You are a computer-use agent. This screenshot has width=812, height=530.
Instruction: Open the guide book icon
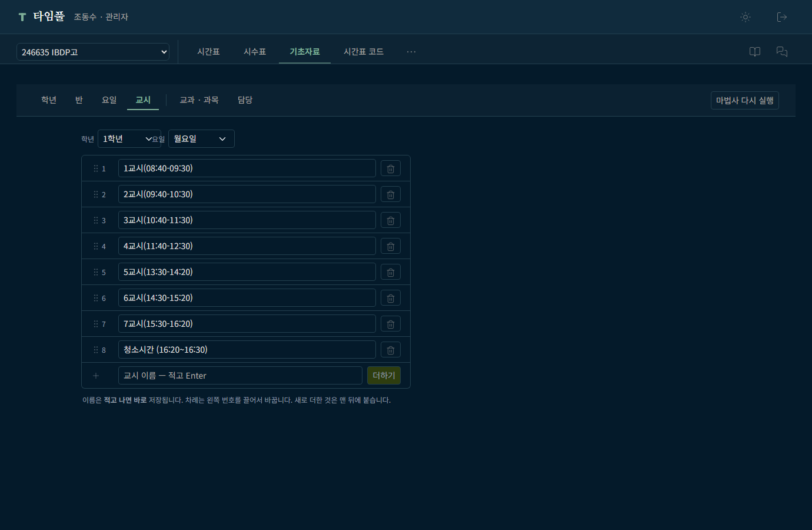tap(755, 52)
